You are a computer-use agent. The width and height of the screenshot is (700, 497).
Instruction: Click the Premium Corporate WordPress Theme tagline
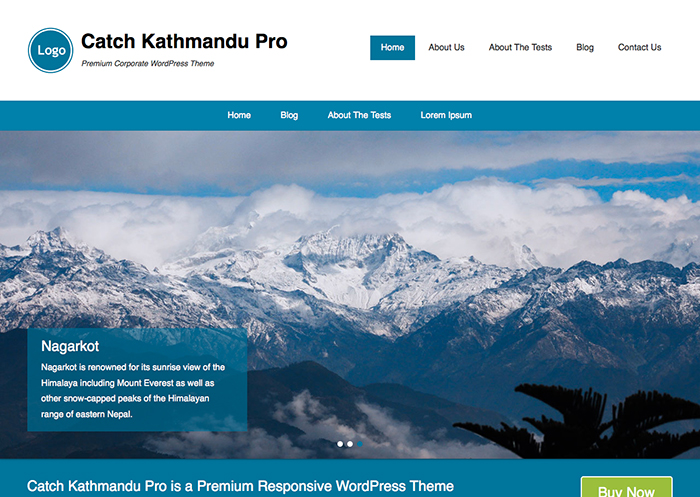[x=148, y=63]
